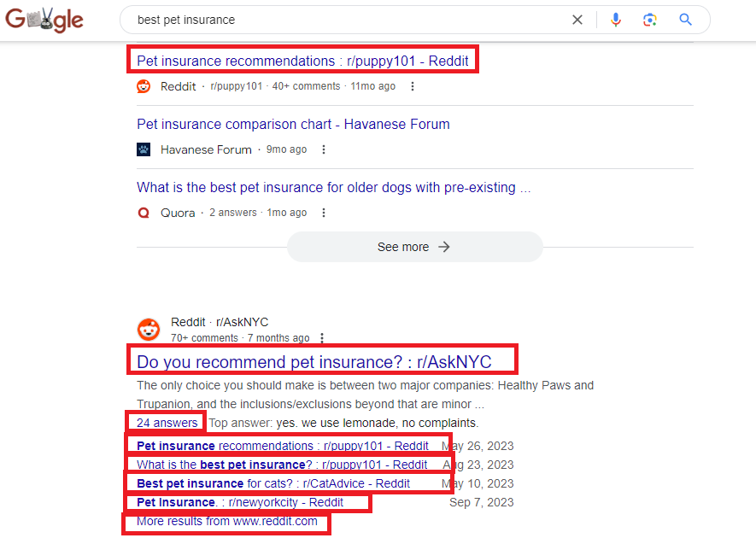The height and width of the screenshot is (538, 756).
Task: Start voice search with the microphone icon
Action: [x=616, y=20]
